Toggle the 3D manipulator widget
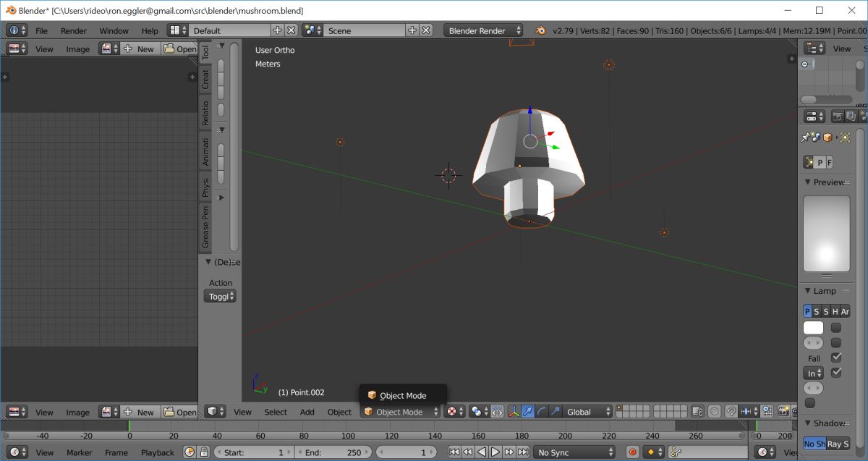 pos(514,411)
